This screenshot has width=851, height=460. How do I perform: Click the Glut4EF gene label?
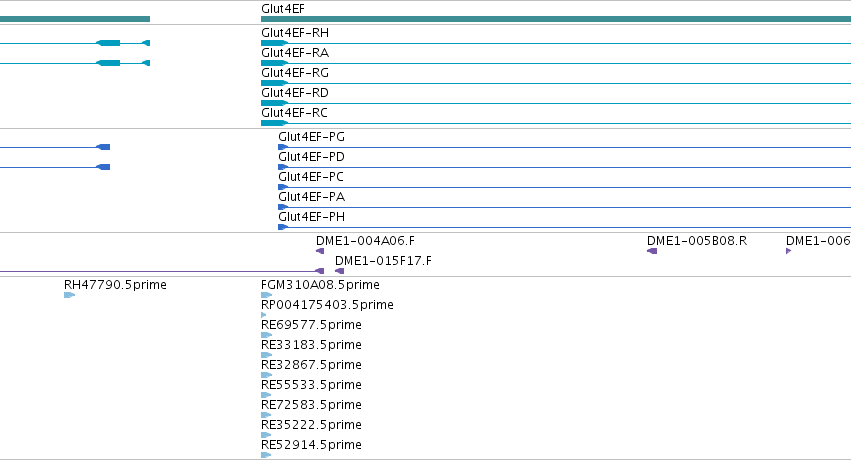tap(283, 9)
